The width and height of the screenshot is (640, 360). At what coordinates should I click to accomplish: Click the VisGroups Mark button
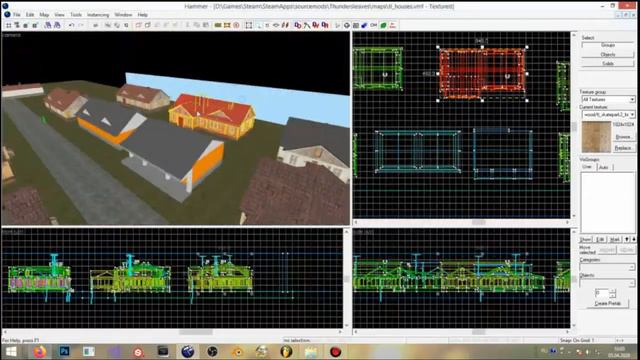click(614, 239)
